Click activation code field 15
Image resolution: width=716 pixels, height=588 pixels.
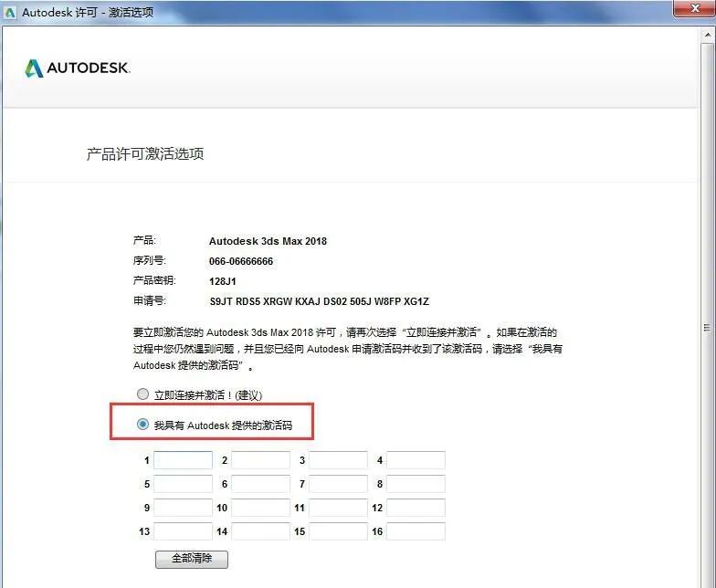point(338,531)
